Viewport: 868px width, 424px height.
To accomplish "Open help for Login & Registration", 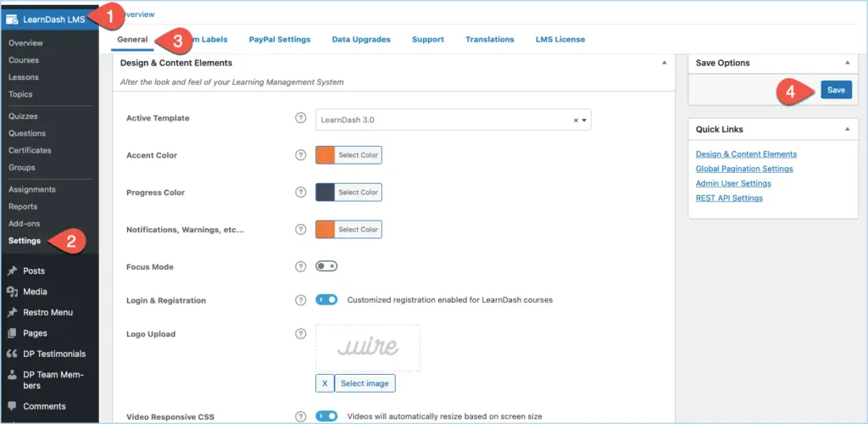I will pyautogui.click(x=301, y=300).
